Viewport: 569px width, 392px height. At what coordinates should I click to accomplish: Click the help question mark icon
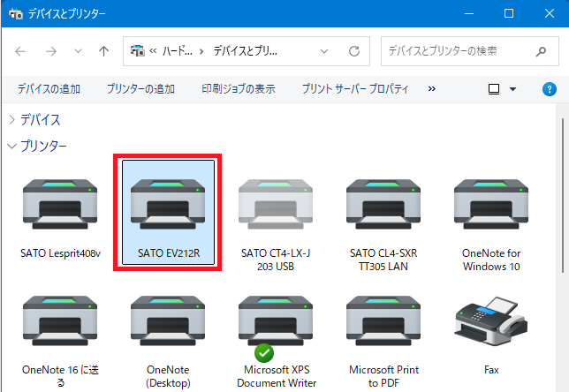coord(549,89)
